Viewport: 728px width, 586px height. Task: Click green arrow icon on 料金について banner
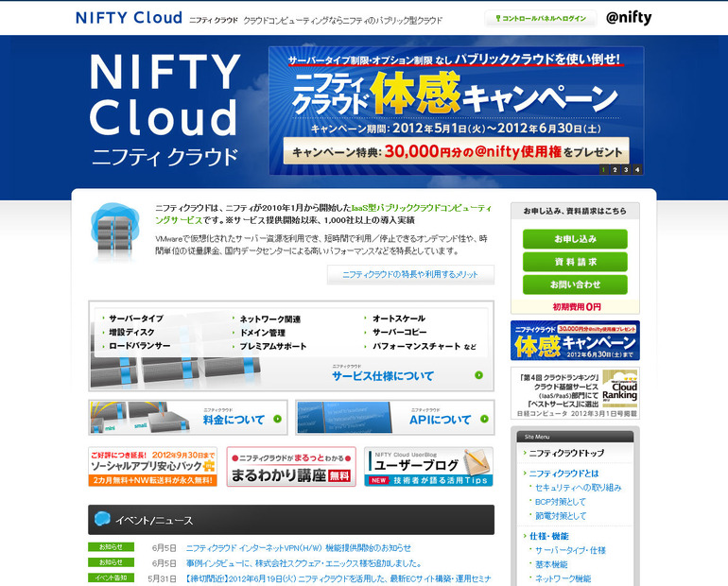coord(276,419)
